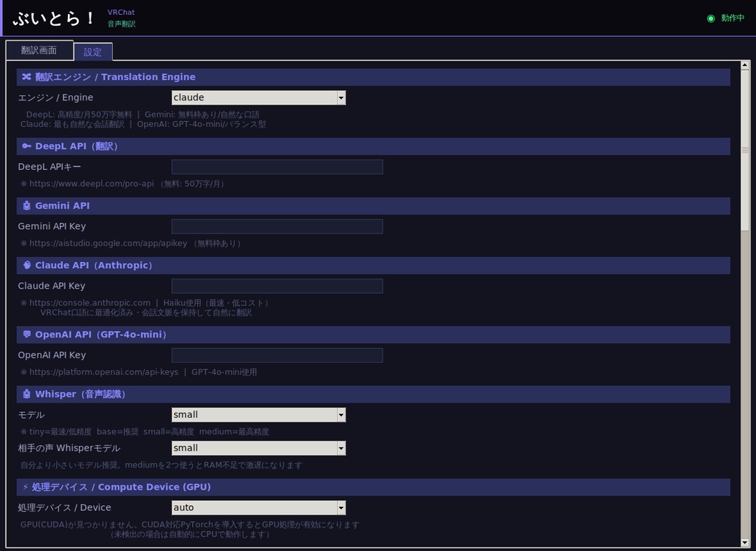Click the green running status indicator dot
The width and height of the screenshot is (756, 551).
tap(711, 18)
